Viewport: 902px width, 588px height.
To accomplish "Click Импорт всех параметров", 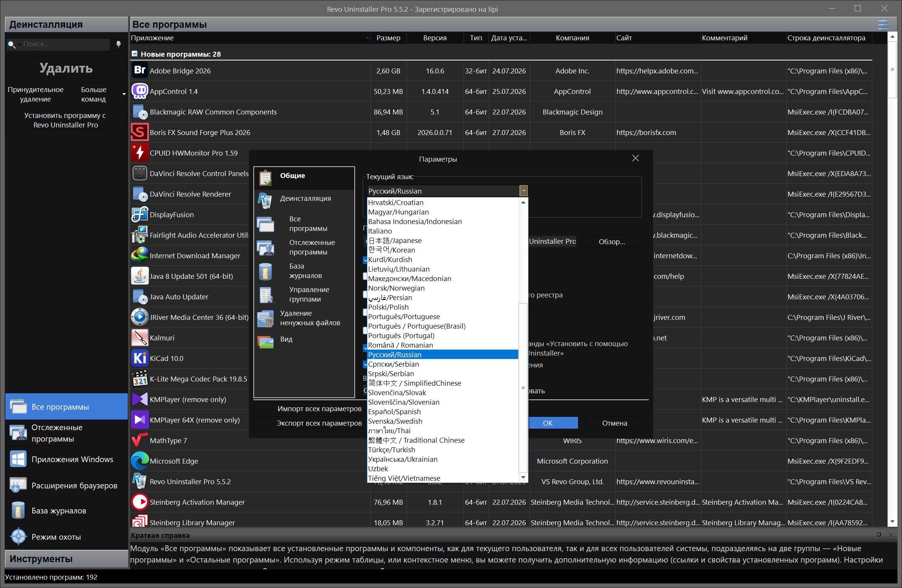I will (319, 408).
